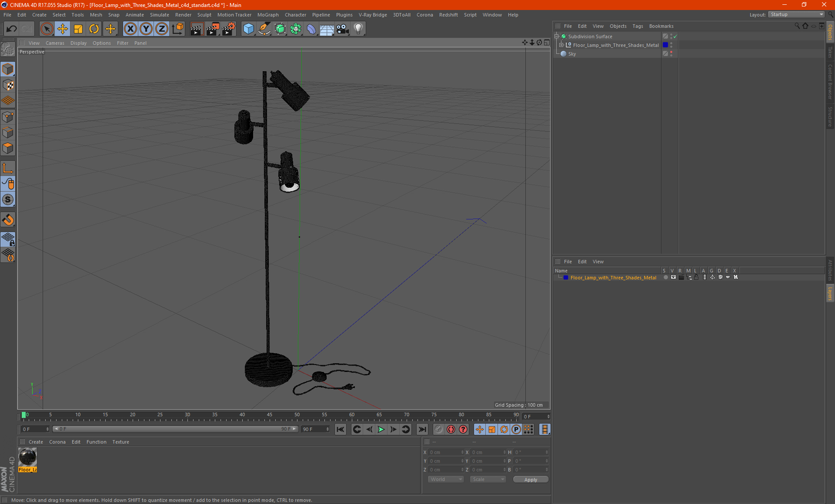This screenshot has width=835, height=504.
Task: Click the Undo arrow icon
Action: click(x=12, y=29)
